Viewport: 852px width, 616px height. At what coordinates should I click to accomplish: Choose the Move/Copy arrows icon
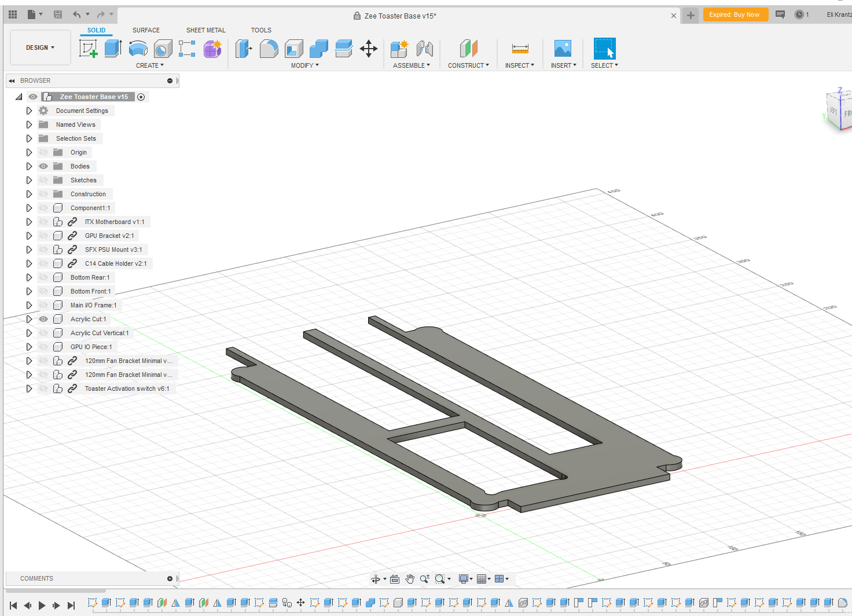pos(369,49)
